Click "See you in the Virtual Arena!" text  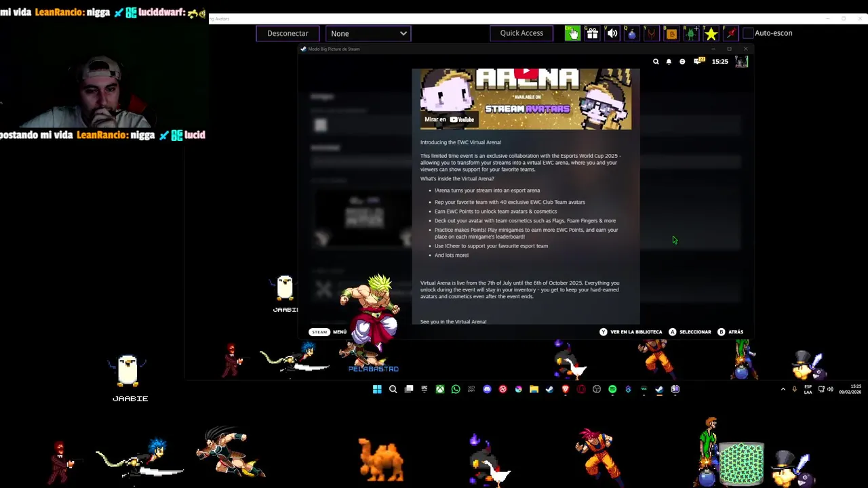pos(453,322)
